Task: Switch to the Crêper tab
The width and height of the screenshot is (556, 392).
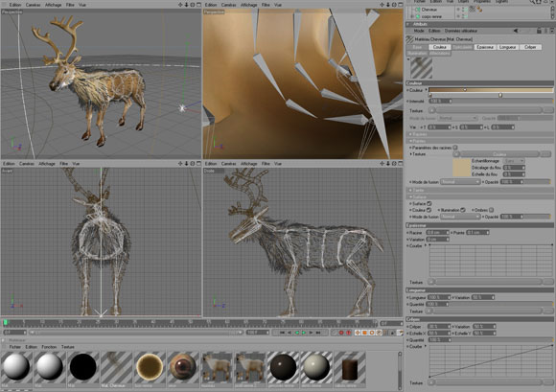Action: 530,47
